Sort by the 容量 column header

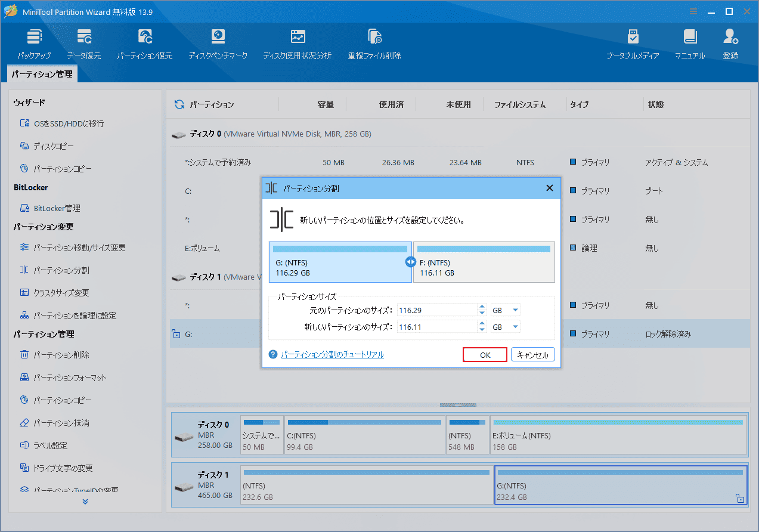click(326, 104)
